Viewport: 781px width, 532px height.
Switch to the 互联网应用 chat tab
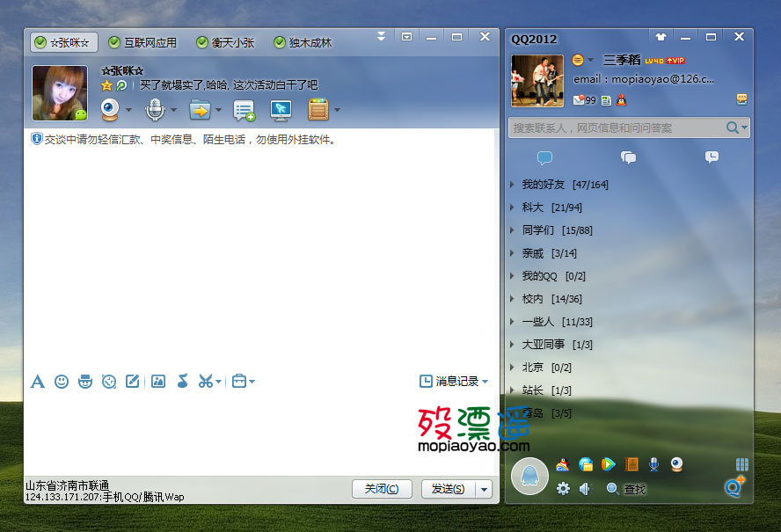point(143,42)
